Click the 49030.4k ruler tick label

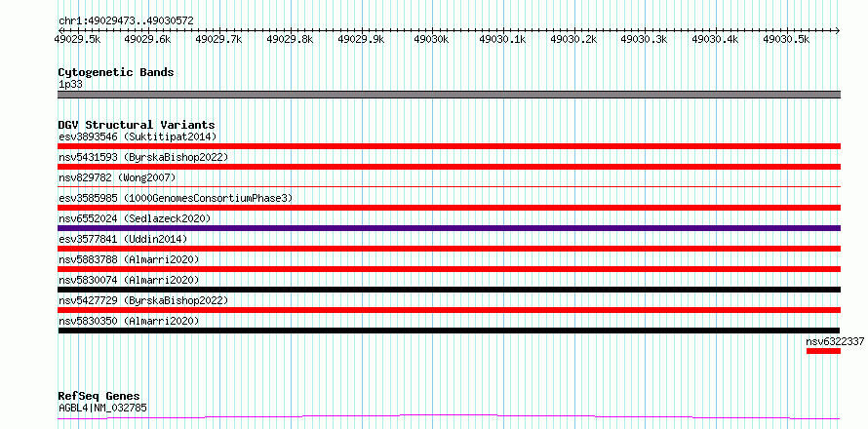[715, 39]
